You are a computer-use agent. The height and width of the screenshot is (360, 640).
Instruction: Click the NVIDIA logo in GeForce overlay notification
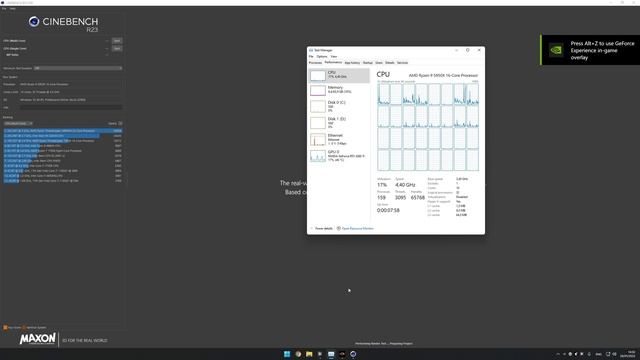[x=556, y=50]
